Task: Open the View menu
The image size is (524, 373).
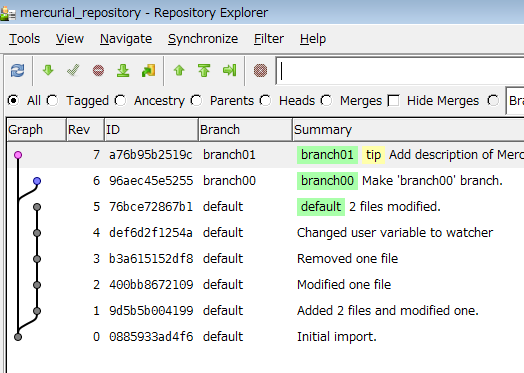Action: point(70,39)
